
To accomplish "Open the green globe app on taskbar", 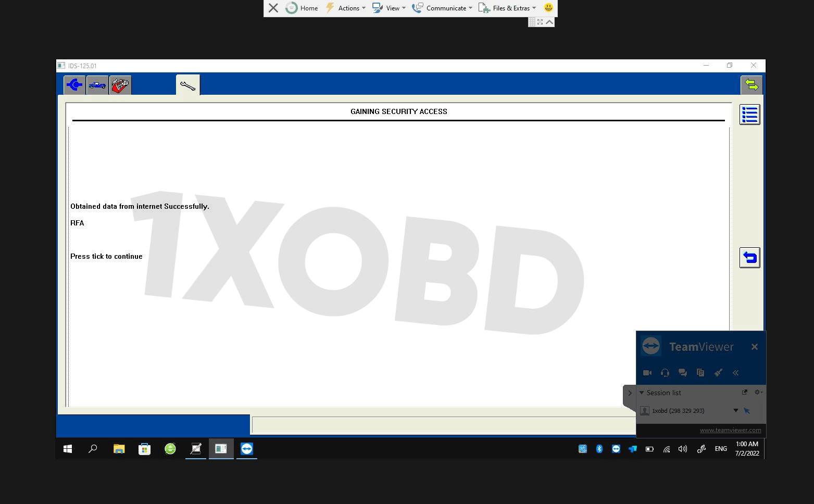I will tap(170, 449).
